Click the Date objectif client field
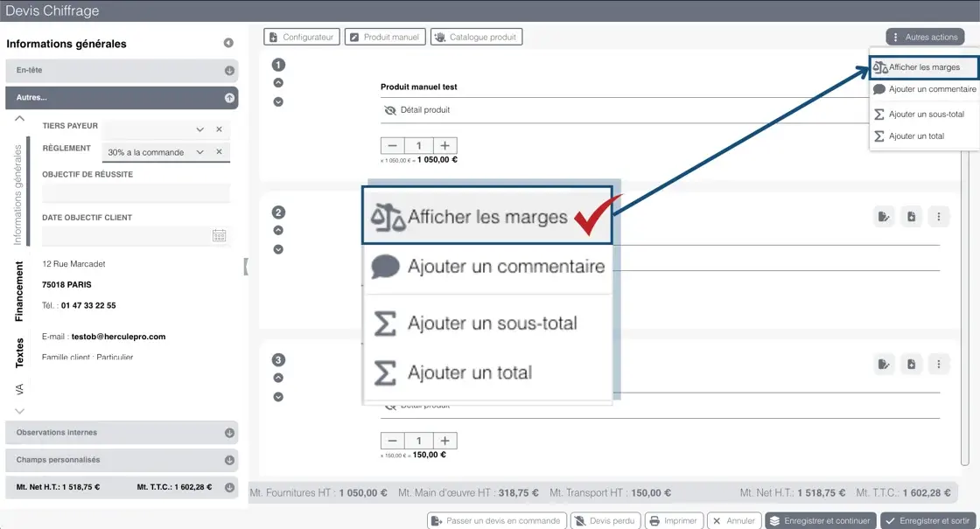The height and width of the screenshot is (529, 980). click(126, 236)
